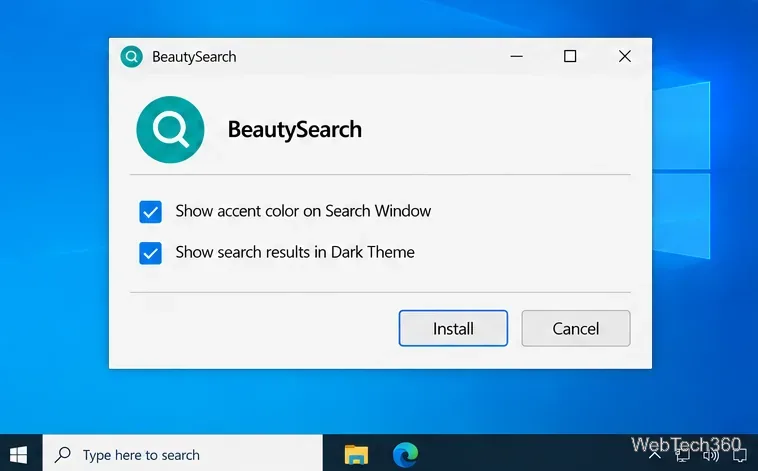Viewport: 758px width, 471px height.
Task: Maximize the BeautySearch window
Action: pos(570,56)
